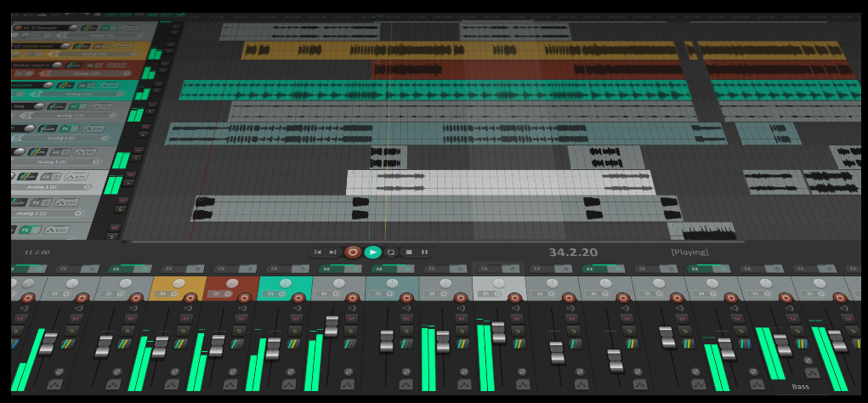
Task: Open the In dropdown on white mixer strip
Action: coord(490,293)
